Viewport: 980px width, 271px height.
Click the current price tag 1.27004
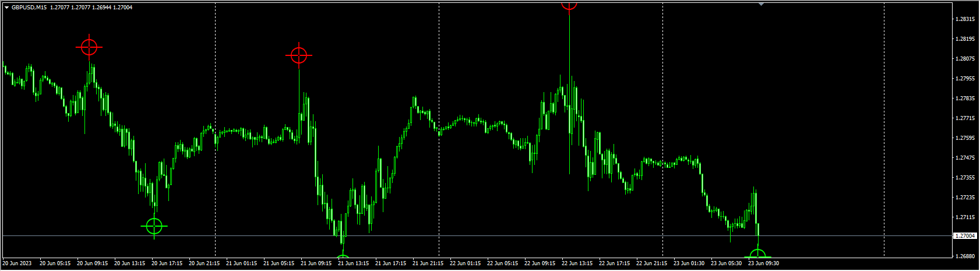point(966,236)
